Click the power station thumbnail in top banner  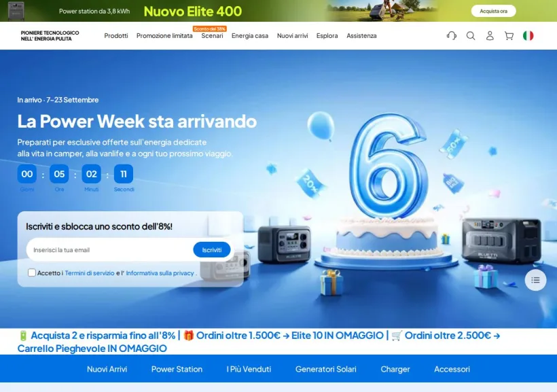click(16, 11)
